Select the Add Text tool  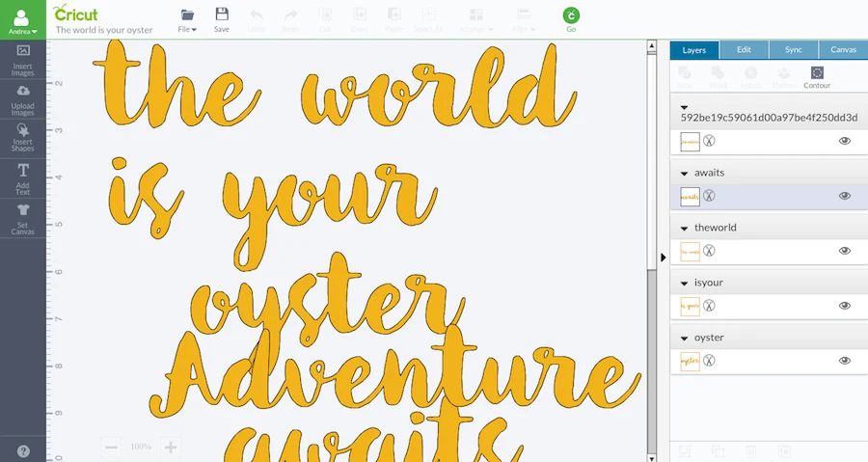pos(23,178)
